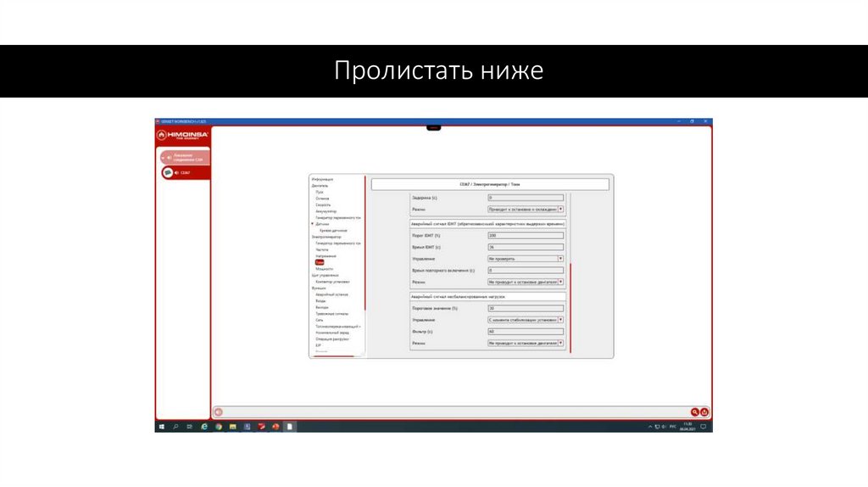Select Аккумулятор in the settings tree

(x=326, y=211)
